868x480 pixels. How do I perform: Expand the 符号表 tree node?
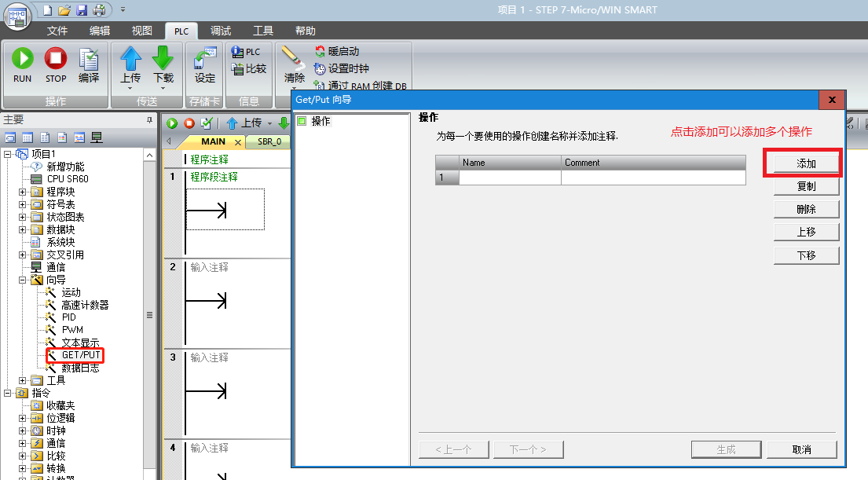(x=22, y=204)
